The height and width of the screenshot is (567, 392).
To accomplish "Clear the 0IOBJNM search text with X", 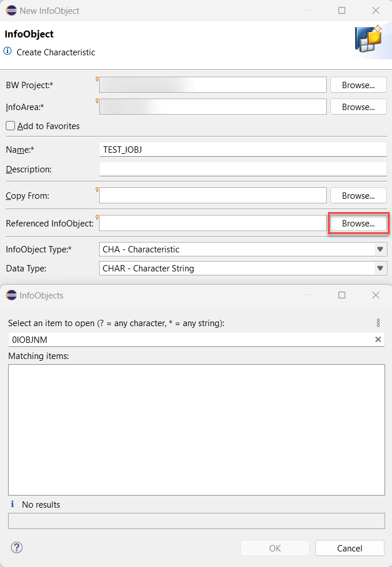I will 378,339.
